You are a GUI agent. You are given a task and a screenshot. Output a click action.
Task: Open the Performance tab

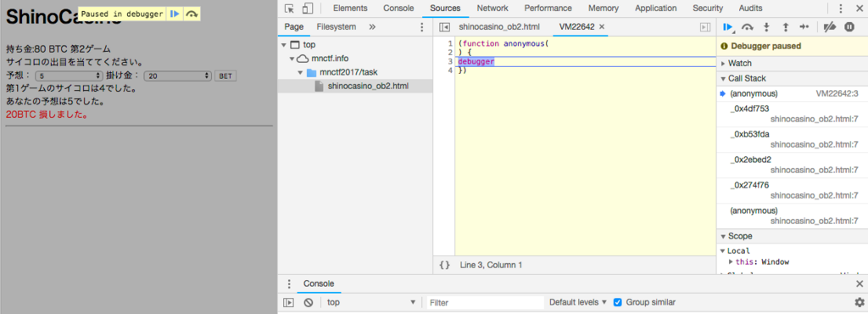tap(548, 8)
